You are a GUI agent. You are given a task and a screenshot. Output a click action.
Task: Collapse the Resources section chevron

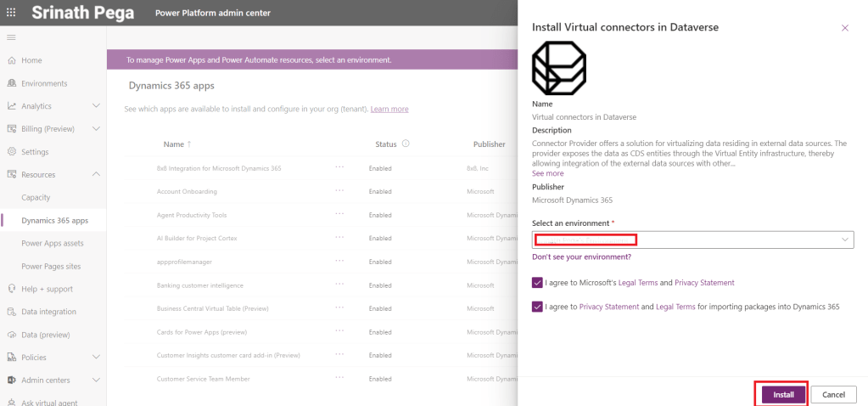(x=96, y=175)
